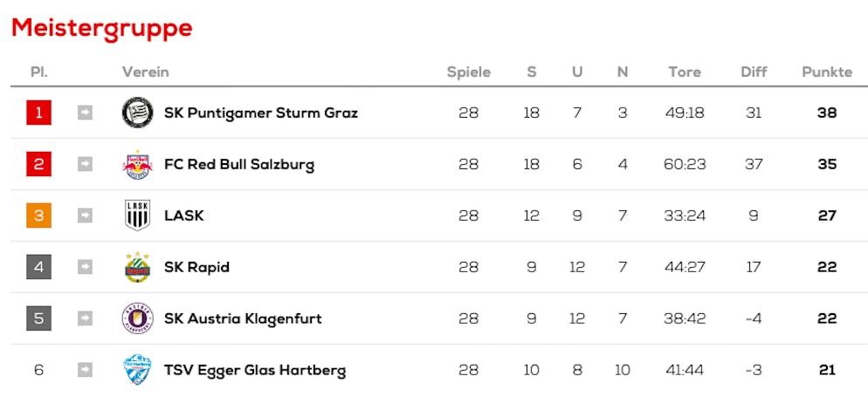
Task: Click the Red Bull Salzburg logo
Action: point(137,164)
